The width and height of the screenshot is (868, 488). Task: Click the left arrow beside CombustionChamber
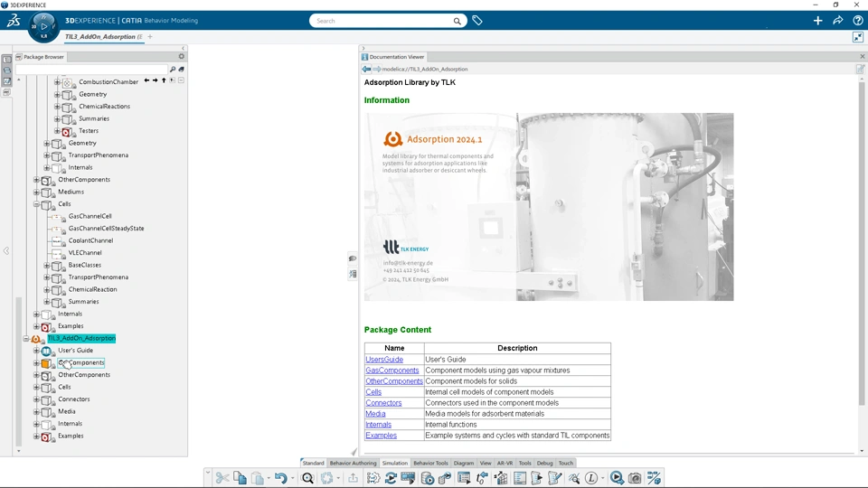146,80
